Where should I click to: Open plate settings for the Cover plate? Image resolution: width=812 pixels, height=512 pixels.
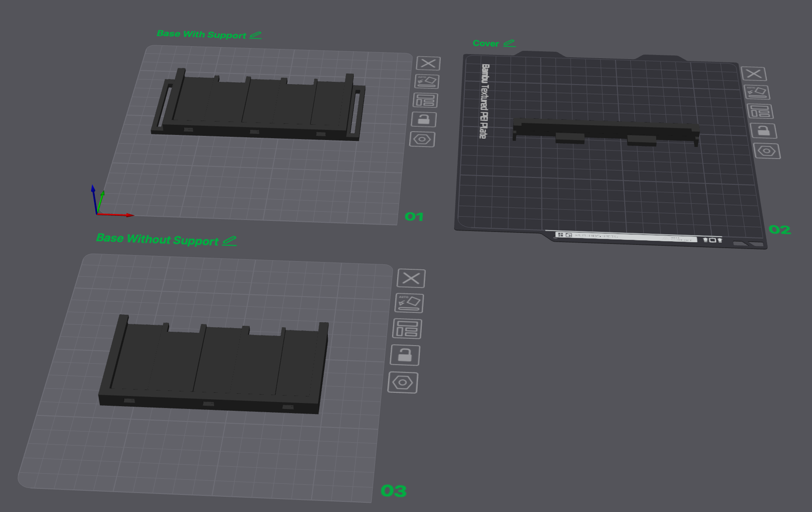[767, 151]
